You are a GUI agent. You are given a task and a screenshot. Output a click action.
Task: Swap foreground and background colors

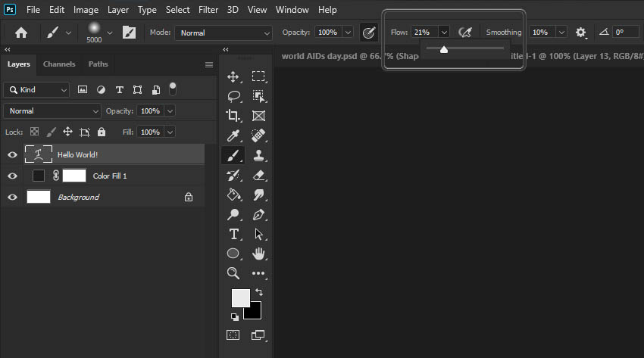[x=259, y=292]
